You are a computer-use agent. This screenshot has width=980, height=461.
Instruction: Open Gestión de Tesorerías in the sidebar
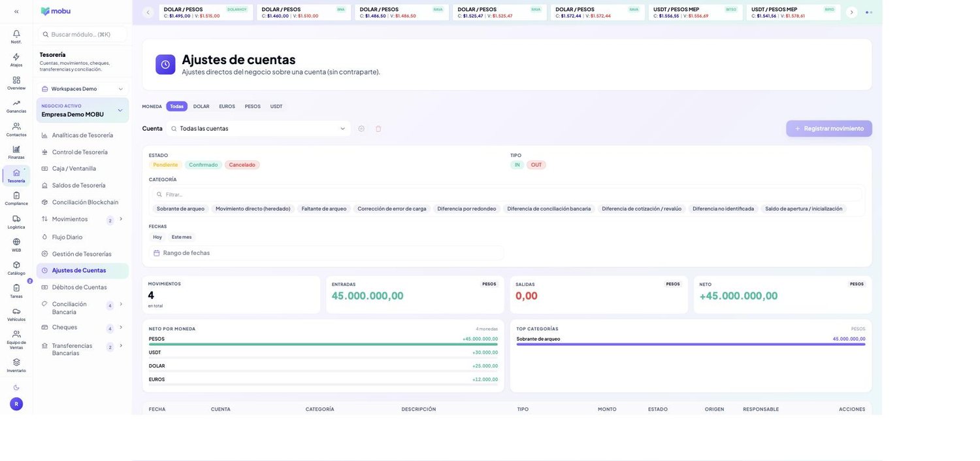click(82, 254)
